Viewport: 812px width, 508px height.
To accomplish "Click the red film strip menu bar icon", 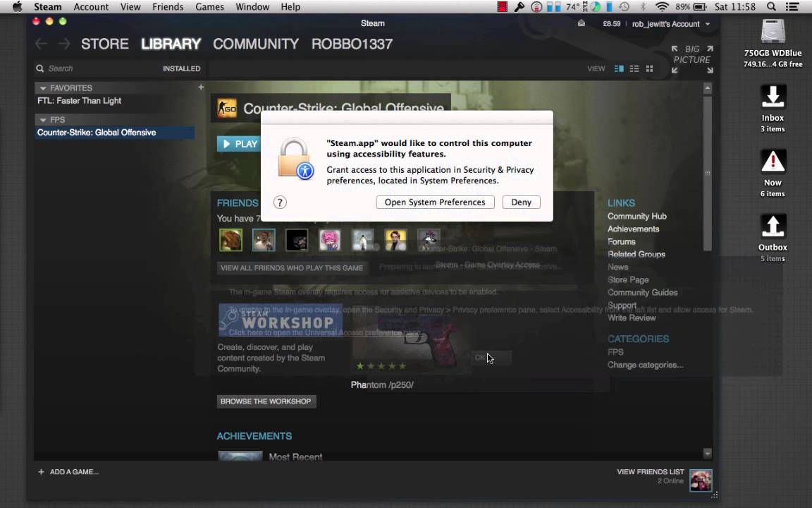I will point(503,7).
